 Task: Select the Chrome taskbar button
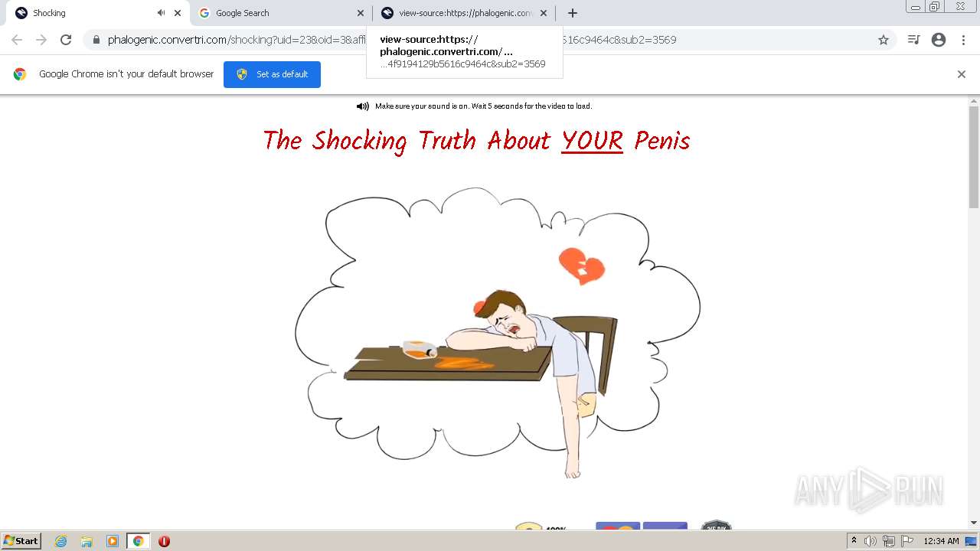coord(138,541)
